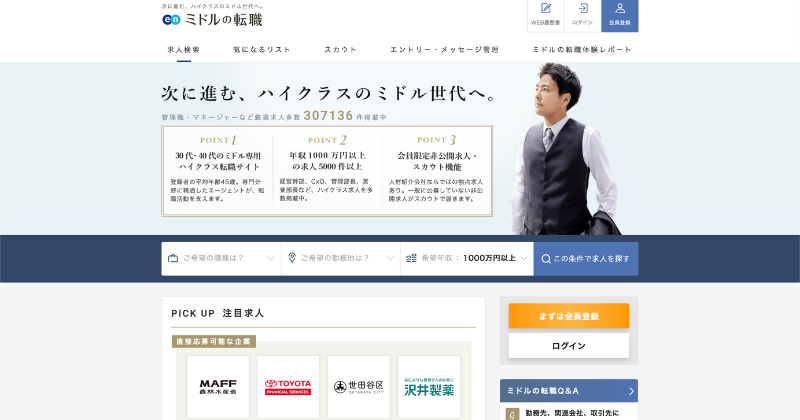Click the white ログイン button in sidebar

569,345
